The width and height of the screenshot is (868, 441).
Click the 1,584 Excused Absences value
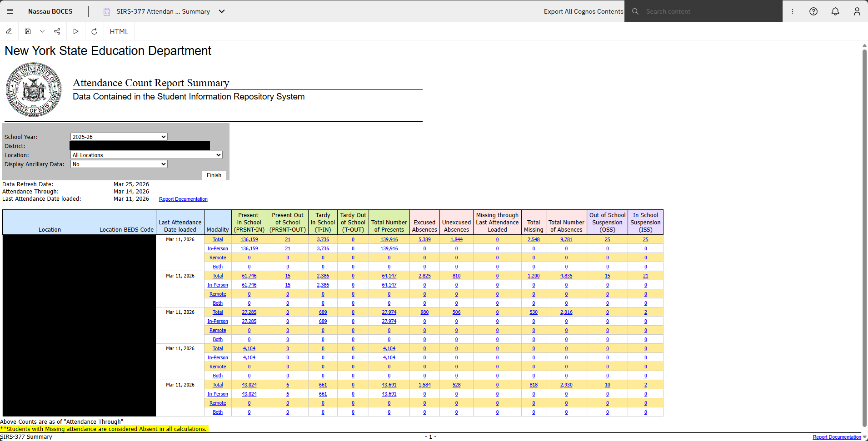[424, 385]
